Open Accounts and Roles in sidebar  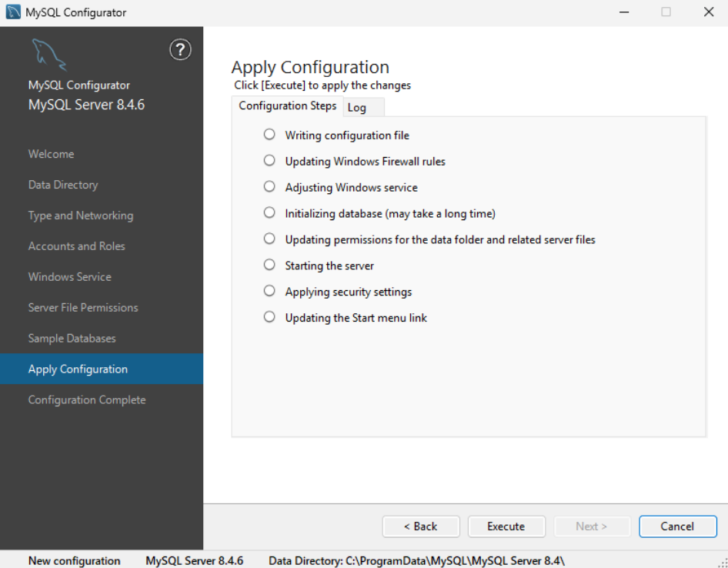click(x=76, y=246)
